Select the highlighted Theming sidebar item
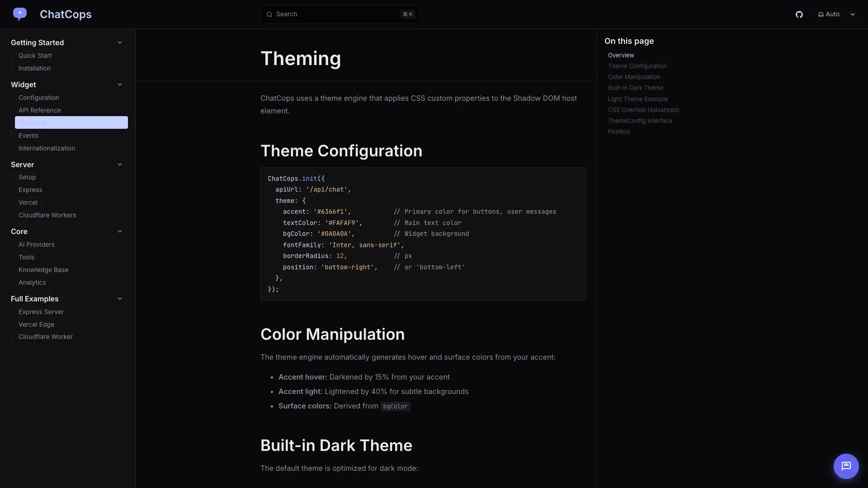 click(71, 122)
